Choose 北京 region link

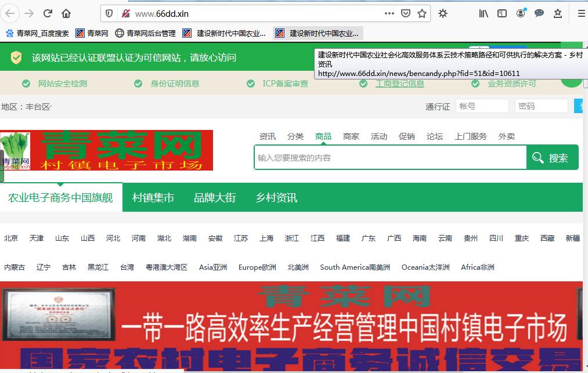(11, 238)
